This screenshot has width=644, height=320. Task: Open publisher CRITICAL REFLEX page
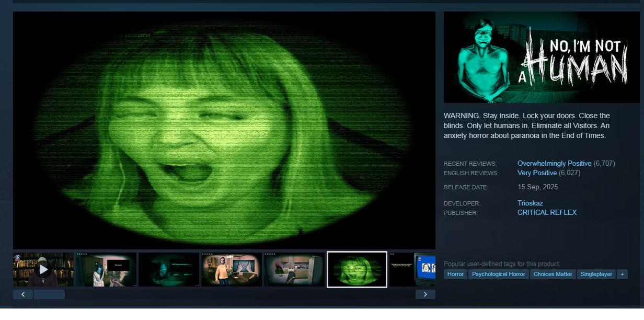click(547, 212)
